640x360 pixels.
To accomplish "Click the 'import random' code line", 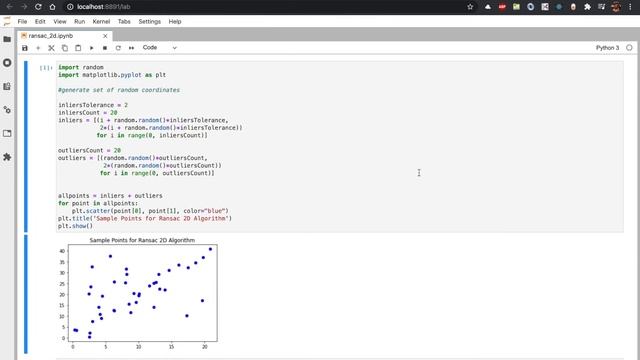I will 81,67.
